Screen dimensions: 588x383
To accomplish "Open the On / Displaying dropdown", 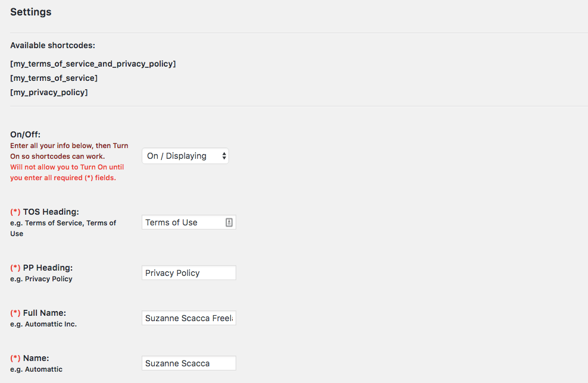I will tap(185, 156).
